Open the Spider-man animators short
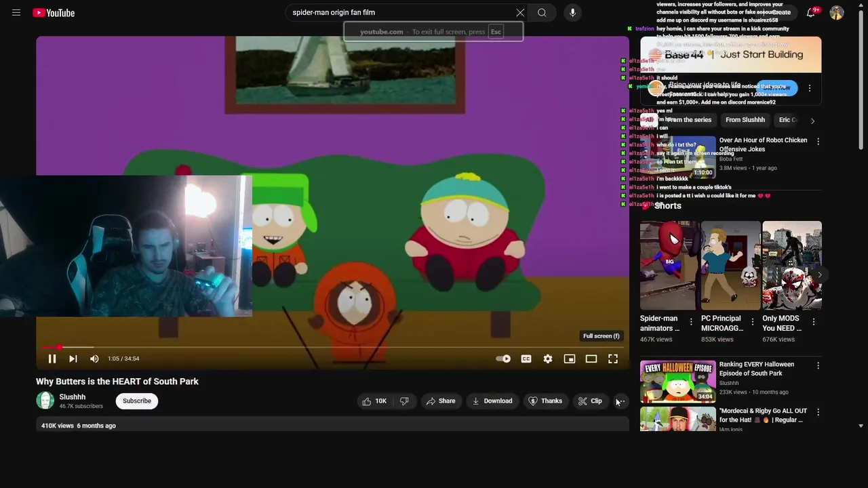 click(668, 265)
